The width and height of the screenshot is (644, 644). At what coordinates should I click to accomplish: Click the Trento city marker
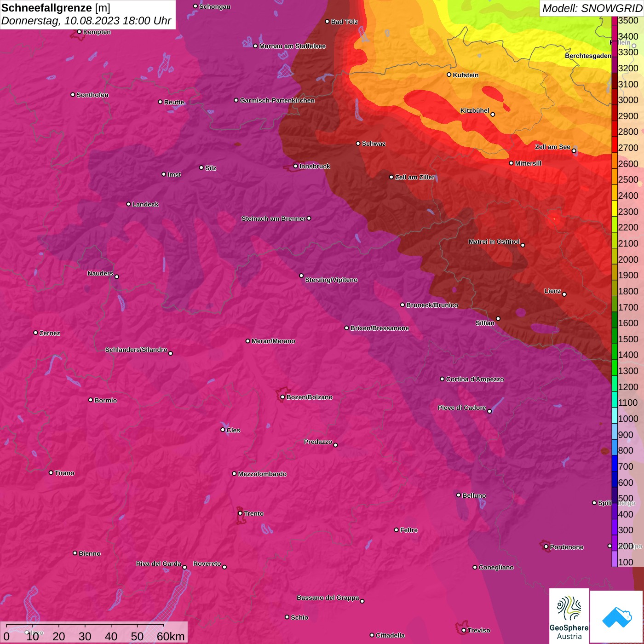(240, 513)
